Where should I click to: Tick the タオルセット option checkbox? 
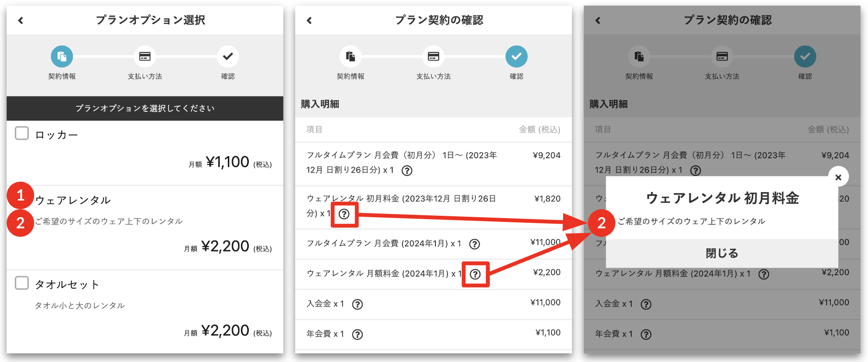[x=22, y=283]
